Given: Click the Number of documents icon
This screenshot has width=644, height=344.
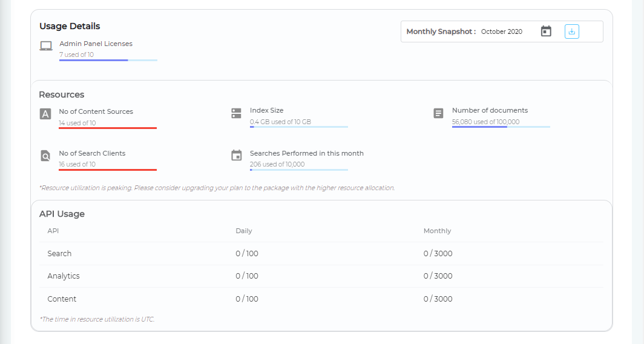Looking at the screenshot, I should tap(439, 113).
